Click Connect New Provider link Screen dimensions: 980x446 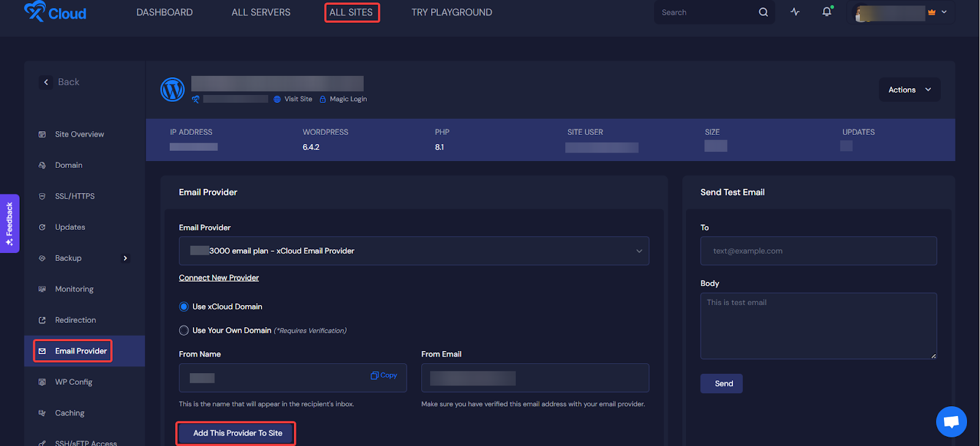(x=219, y=278)
